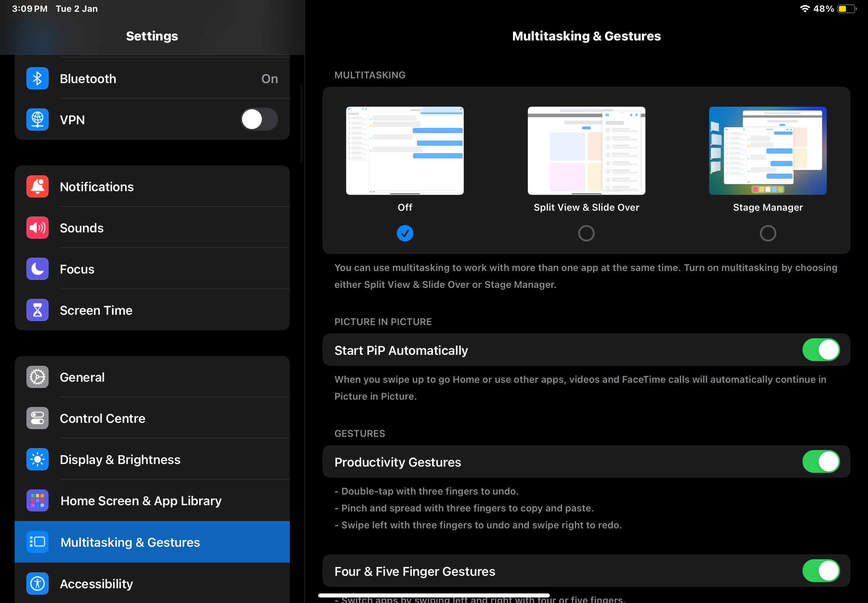Image resolution: width=868 pixels, height=603 pixels.
Task: Open Control Centre via its icon
Action: 37,418
